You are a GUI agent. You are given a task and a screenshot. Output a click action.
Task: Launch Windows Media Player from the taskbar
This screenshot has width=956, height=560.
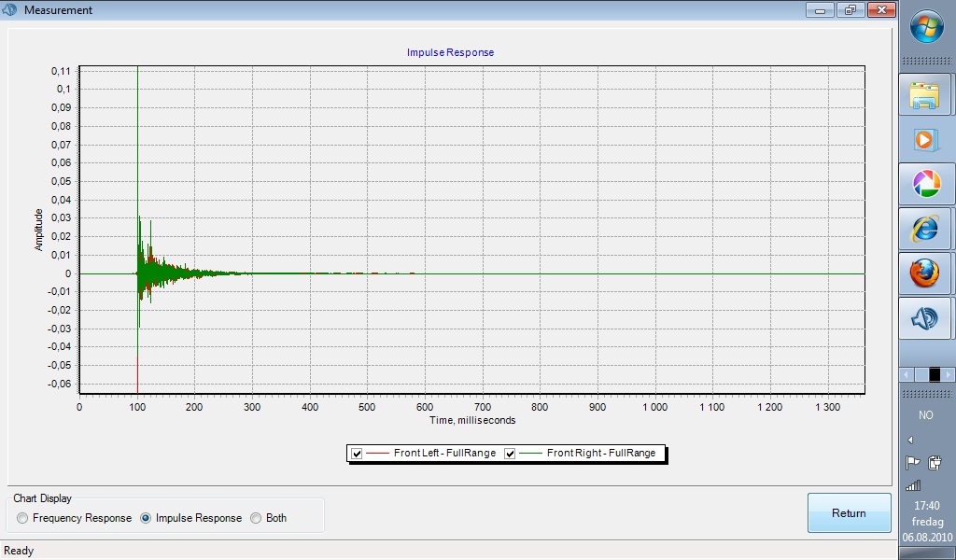pyautogui.click(x=925, y=139)
